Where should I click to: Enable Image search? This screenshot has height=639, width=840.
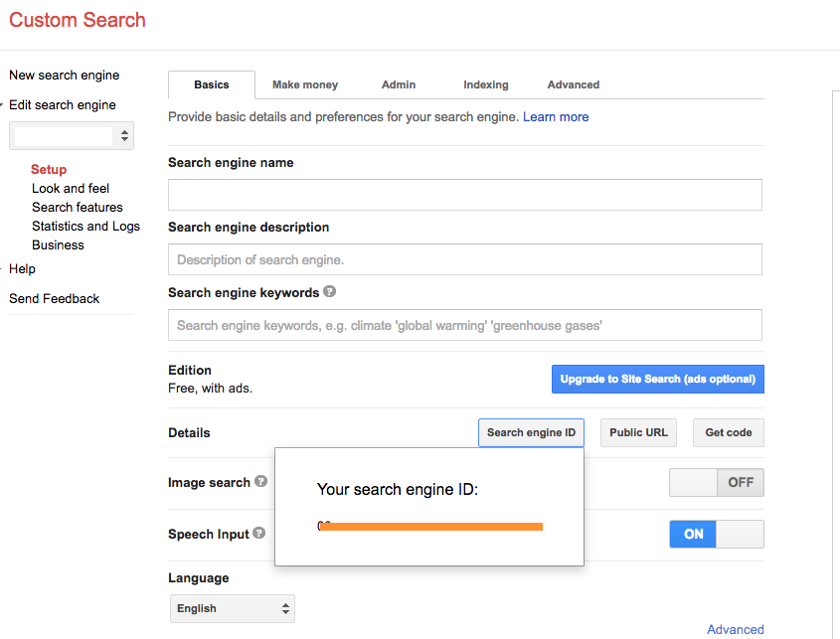(x=693, y=482)
